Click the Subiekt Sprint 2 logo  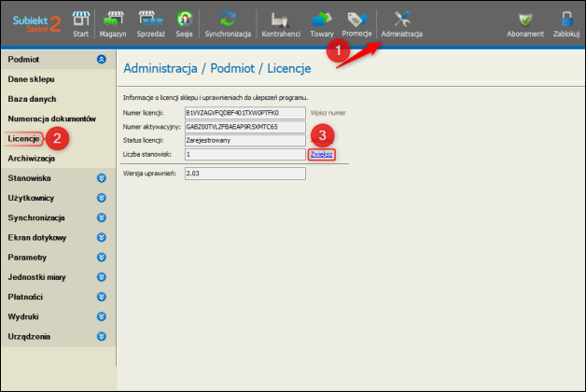(x=36, y=24)
